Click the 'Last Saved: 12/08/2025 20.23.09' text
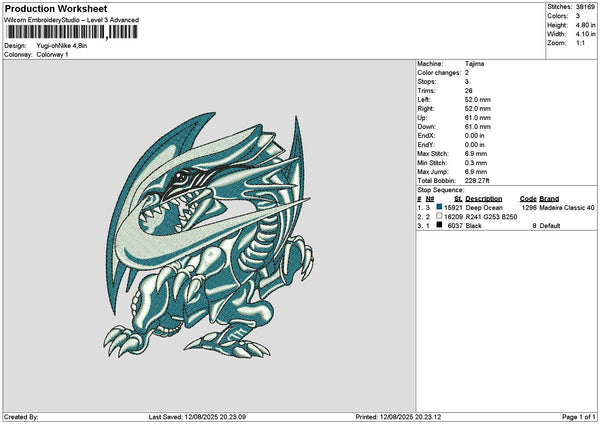600x424 pixels. click(x=197, y=417)
